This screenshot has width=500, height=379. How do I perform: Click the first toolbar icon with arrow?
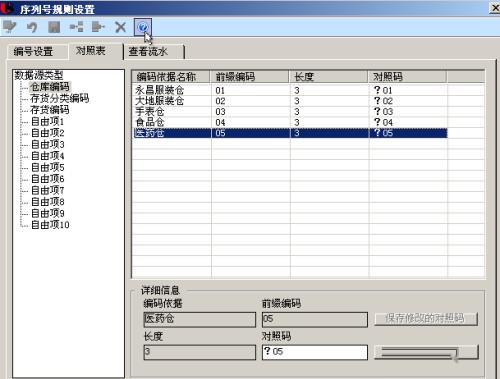(9, 27)
